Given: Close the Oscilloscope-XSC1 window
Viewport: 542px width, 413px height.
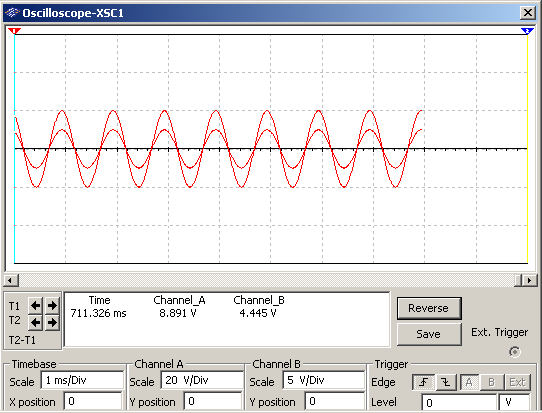Looking at the screenshot, I should (x=528, y=13).
